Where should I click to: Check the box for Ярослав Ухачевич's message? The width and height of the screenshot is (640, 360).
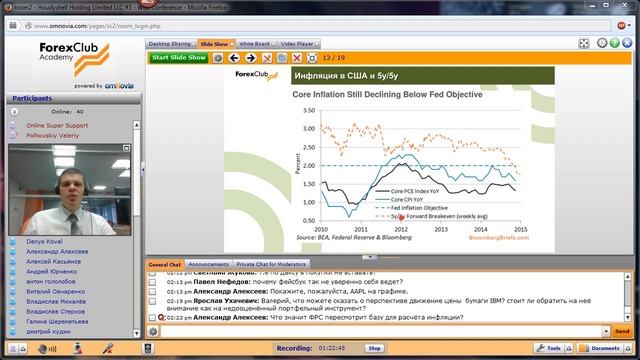(x=152, y=301)
